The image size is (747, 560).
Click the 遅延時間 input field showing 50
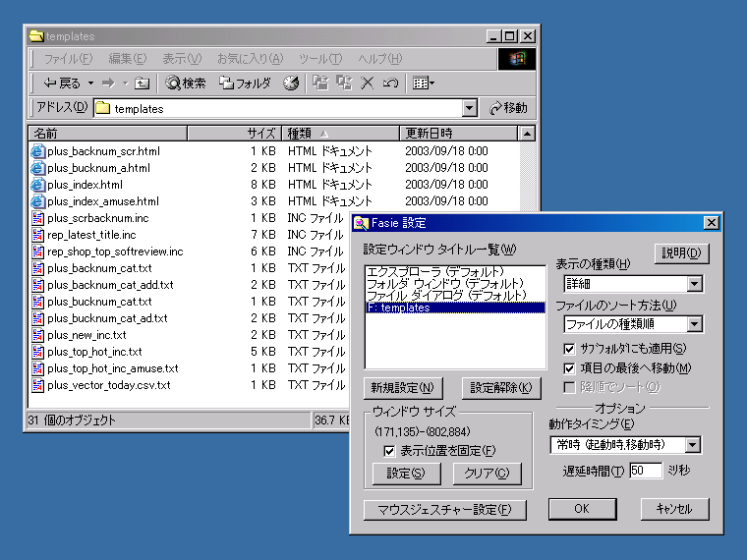[645, 471]
